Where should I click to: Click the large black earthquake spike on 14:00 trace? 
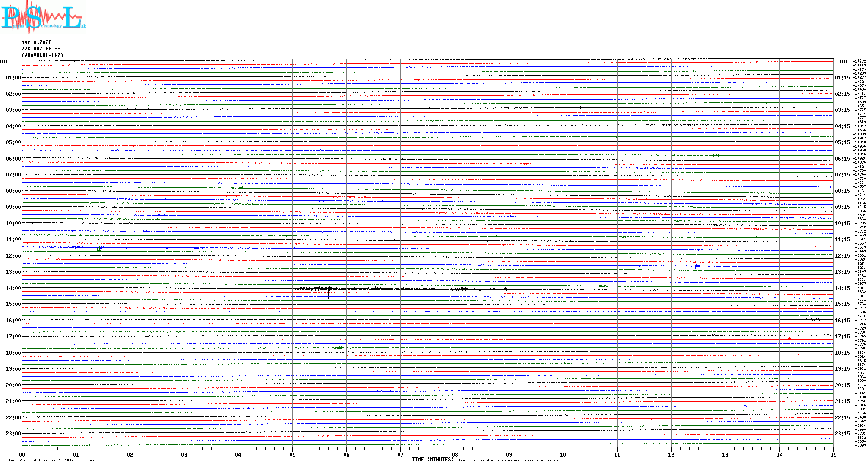tap(329, 289)
